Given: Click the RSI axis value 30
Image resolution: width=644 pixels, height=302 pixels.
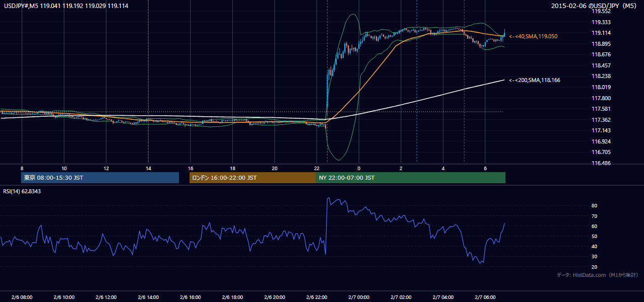Looking at the screenshot, I should tap(594, 257).
